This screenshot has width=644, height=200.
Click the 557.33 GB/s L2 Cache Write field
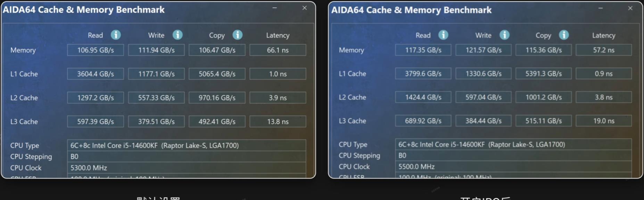156,98
